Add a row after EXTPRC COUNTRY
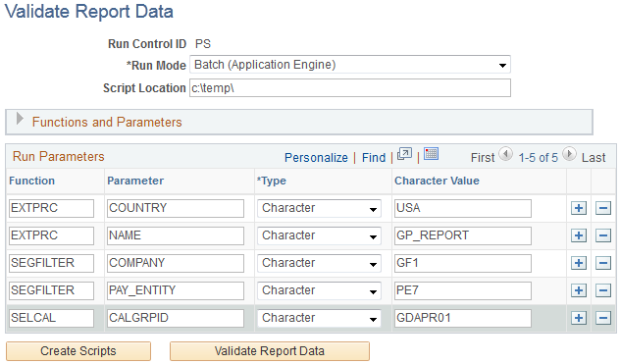Screen dimensions: 620x364 click(x=579, y=208)
